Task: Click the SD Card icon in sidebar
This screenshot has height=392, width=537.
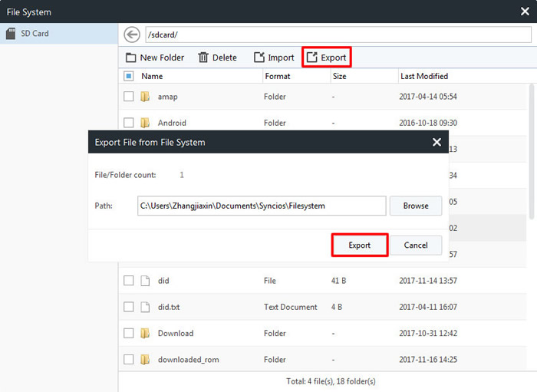Action: click(11, 34)
